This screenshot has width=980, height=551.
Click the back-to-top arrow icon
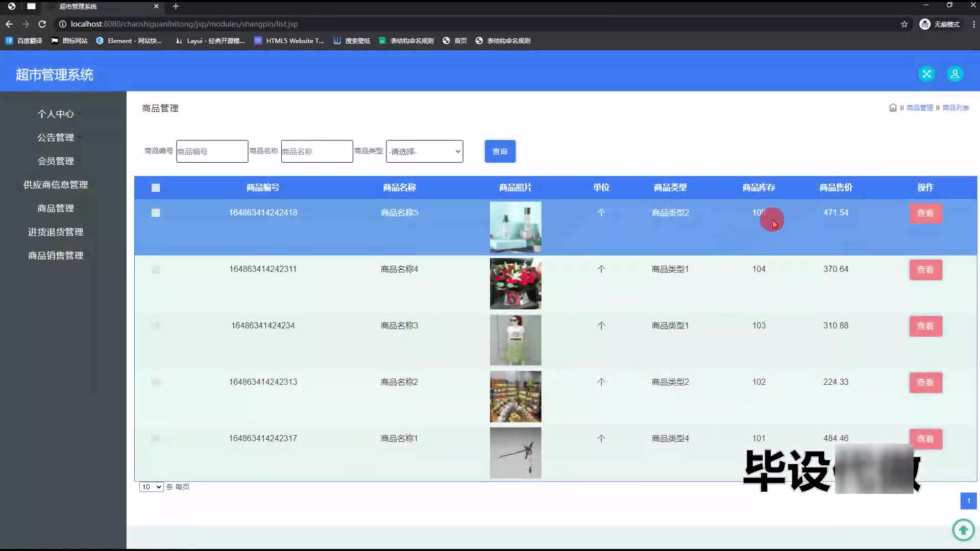[x=963, y=530]
